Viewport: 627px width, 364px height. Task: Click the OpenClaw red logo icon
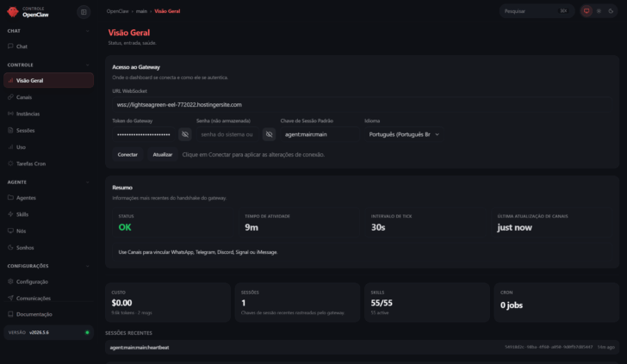[13, 12]
